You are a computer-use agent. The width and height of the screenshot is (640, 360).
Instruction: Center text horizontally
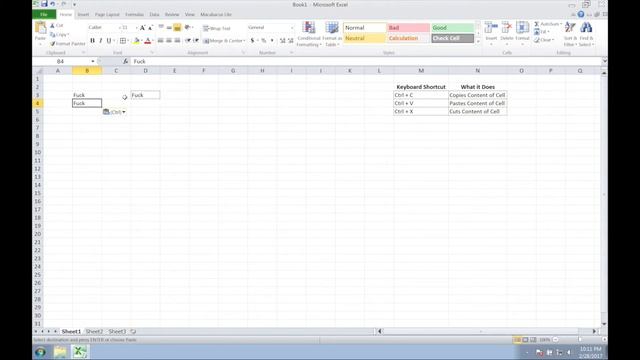coord(169,40)
